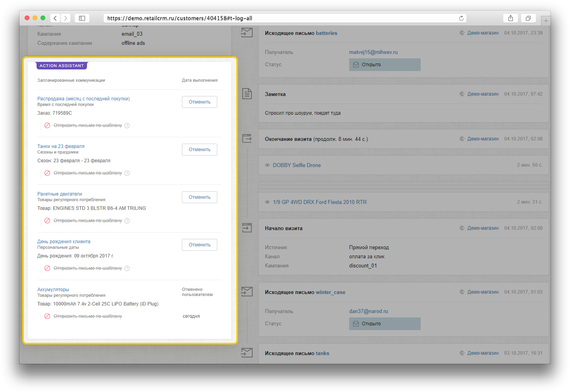Image resolution: width=570 pixels, height=392 pixels.
Task: Open the batteries email template link
Action: click(x=327, y=33)
